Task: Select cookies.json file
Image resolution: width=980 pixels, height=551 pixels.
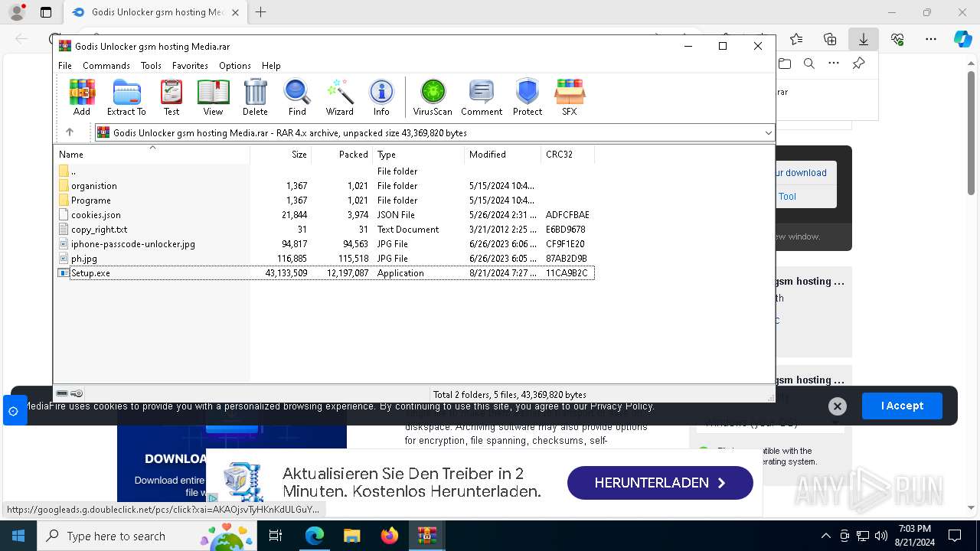Action: pos(325,215)
